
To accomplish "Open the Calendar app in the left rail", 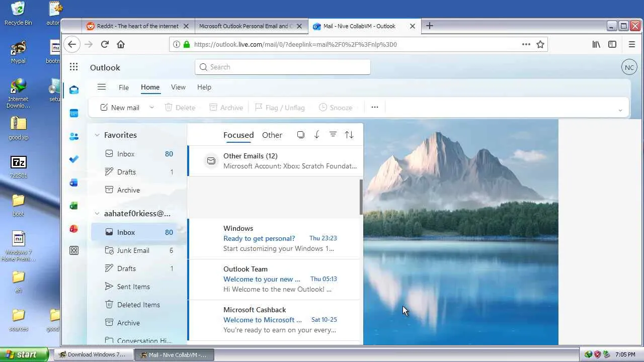I will (x=74, y=113).
